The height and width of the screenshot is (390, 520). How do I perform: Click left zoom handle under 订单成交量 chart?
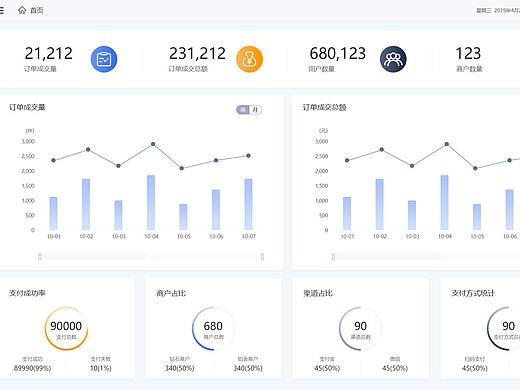click(x=40, y=256)
